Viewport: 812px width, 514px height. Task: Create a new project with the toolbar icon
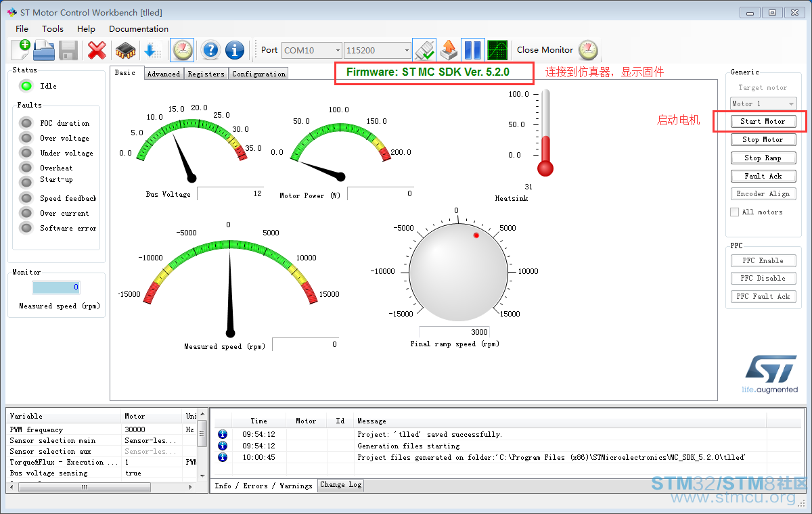[x=20, y=50]
